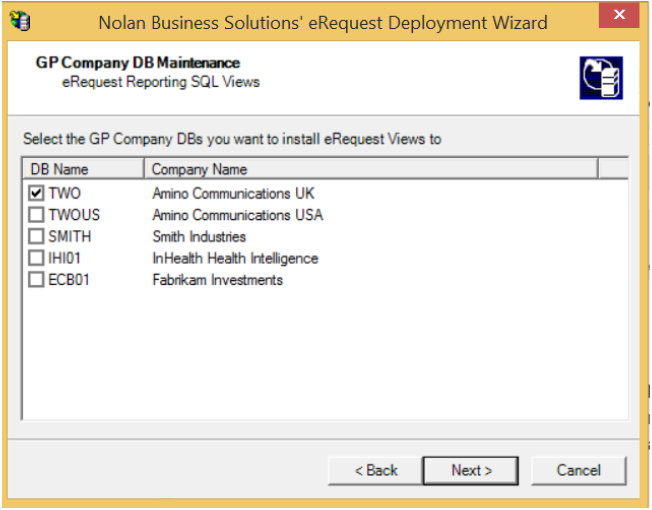Click the empty area of the company list

pos(325,360)
